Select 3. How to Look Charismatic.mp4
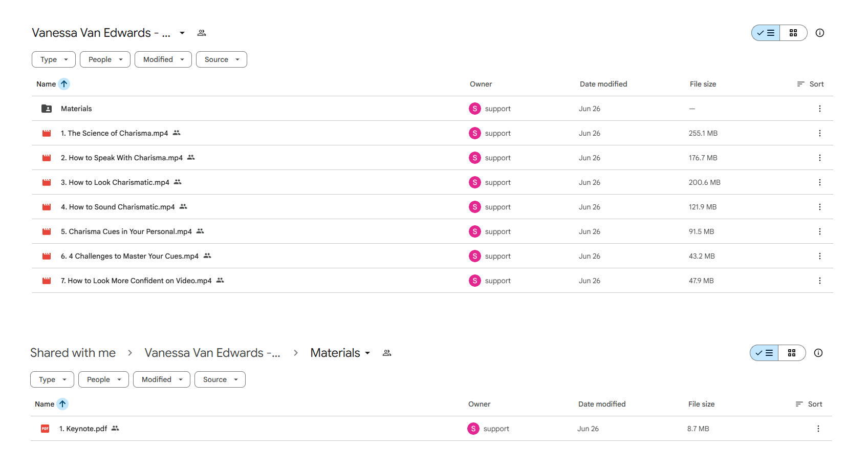868x467 pixels. [x=115, y=182]
